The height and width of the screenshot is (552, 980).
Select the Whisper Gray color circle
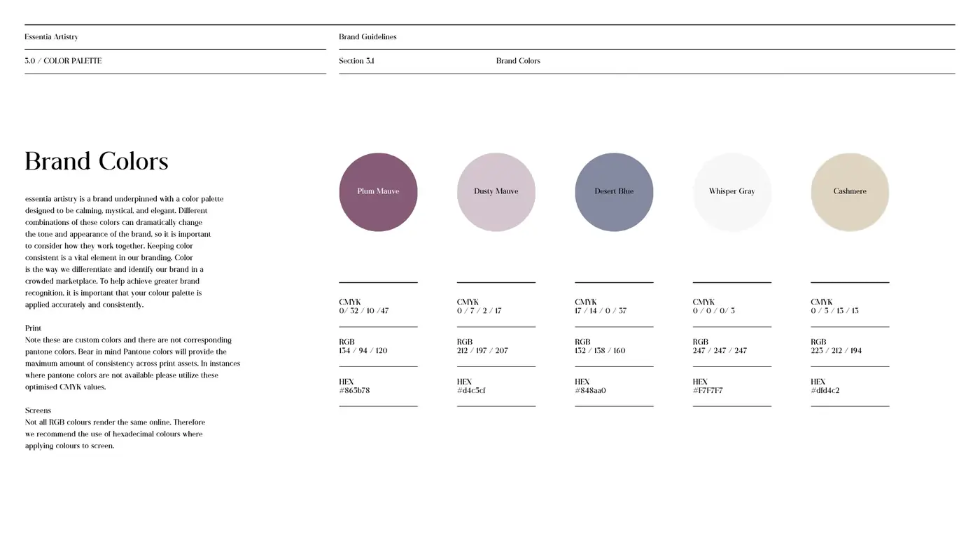pos(732,192)
